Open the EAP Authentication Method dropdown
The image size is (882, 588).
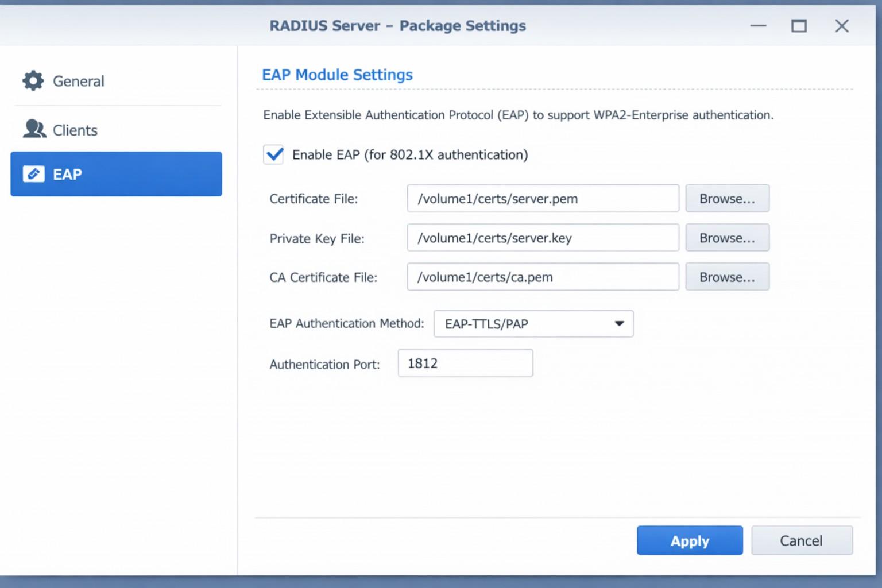point(533,324)
